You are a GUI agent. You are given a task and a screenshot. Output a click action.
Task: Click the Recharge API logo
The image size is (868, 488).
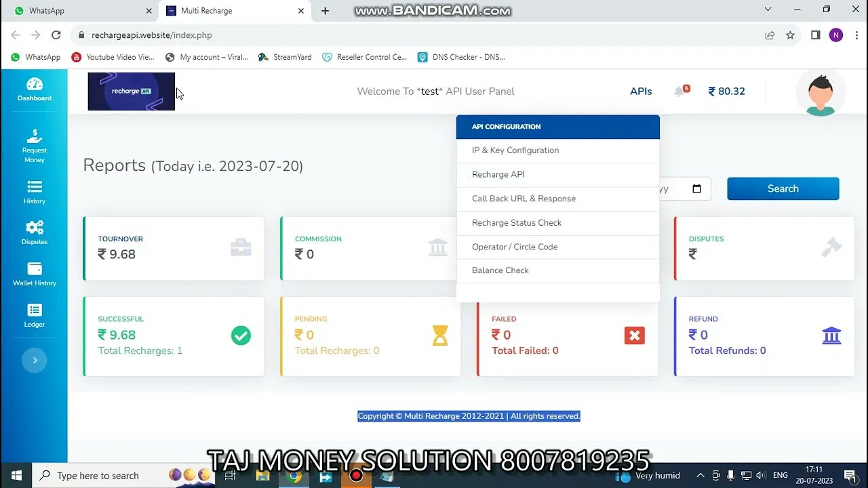click(x=131, y=91)
